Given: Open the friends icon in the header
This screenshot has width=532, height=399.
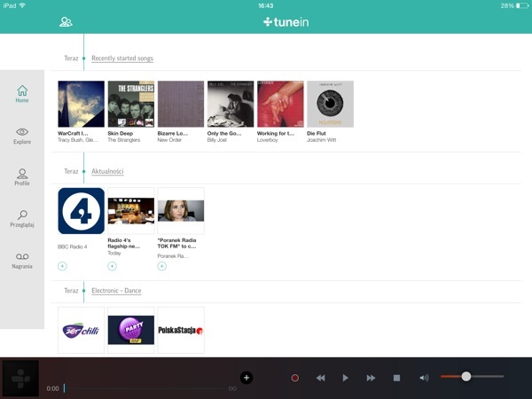Looking at the screenshot, I should [66, 22].
